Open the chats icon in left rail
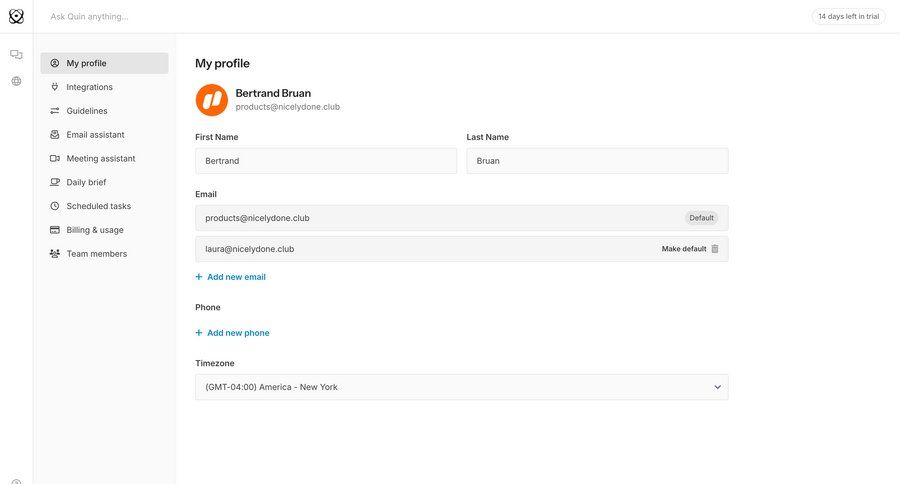900x484 pixels. [x=16, y=55]
